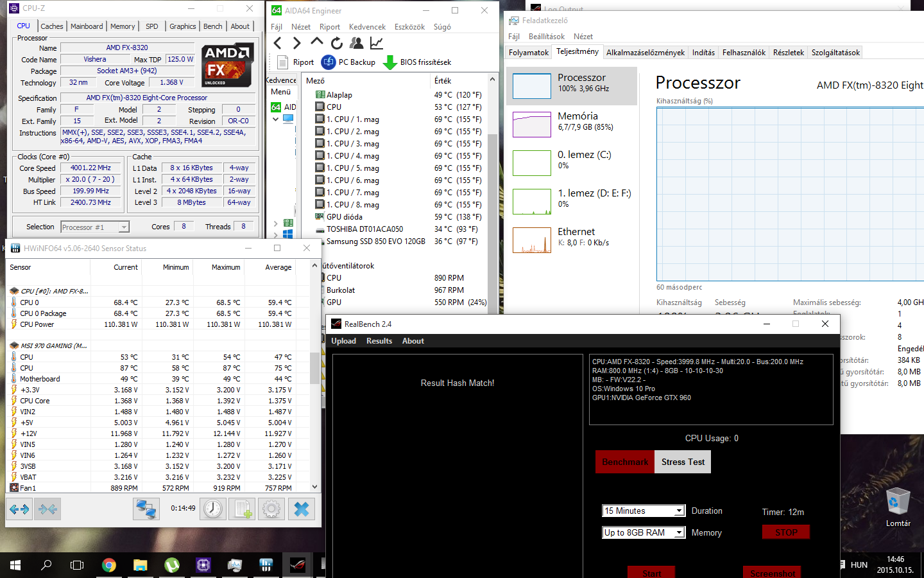The image size is (924, 578).
Task: Open Task View on the taskbar
Action: tap(77, 565)
